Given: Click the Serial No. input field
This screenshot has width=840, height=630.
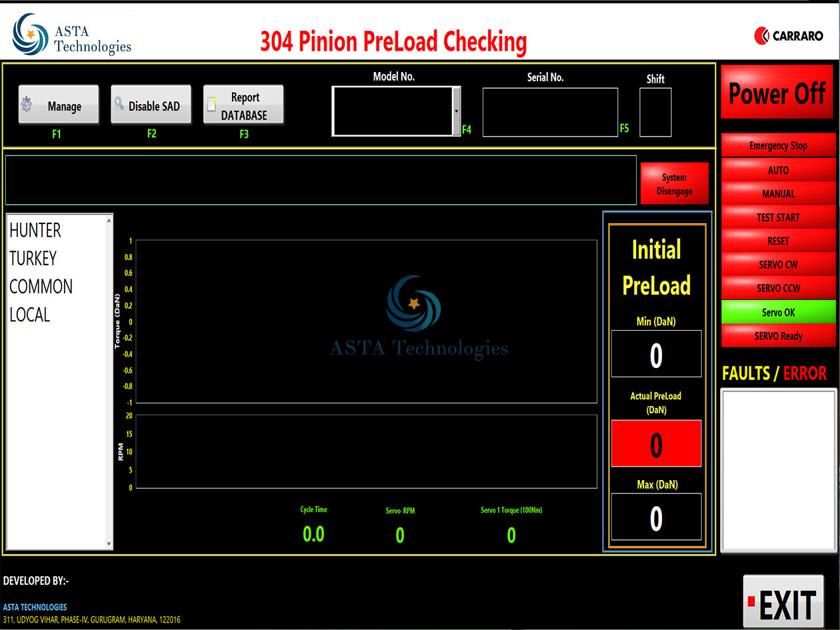Looking at the screenshot, I should click(x=550, y=112).
